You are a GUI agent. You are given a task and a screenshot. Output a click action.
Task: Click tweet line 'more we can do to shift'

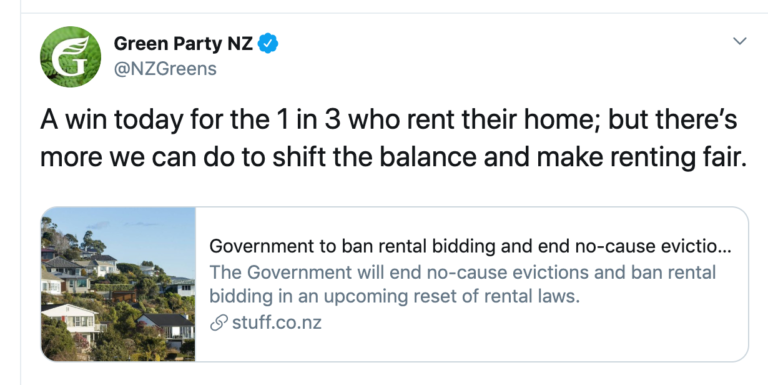[x=393, y=158]
